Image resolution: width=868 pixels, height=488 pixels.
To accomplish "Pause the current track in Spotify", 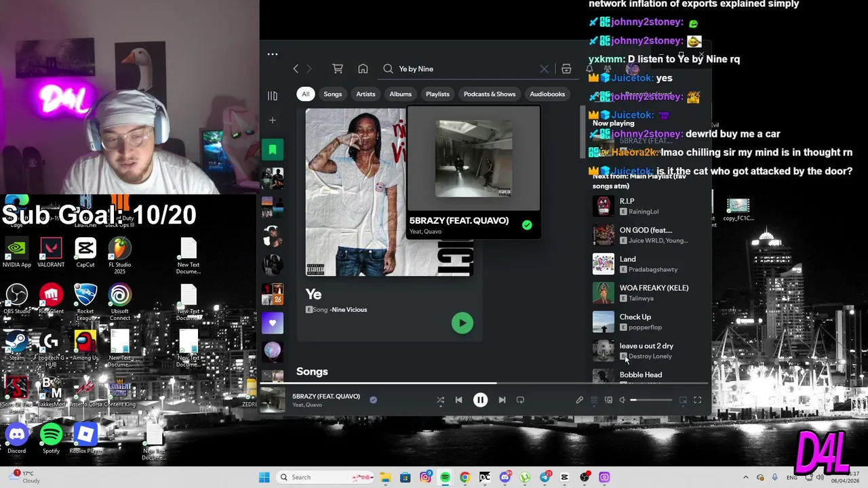I will point(480,400).
